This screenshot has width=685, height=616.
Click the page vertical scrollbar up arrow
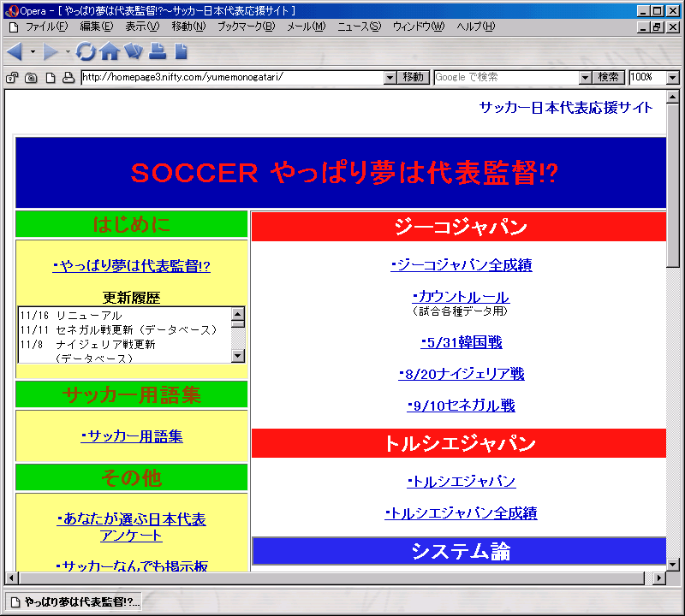(x=673, y=97)
